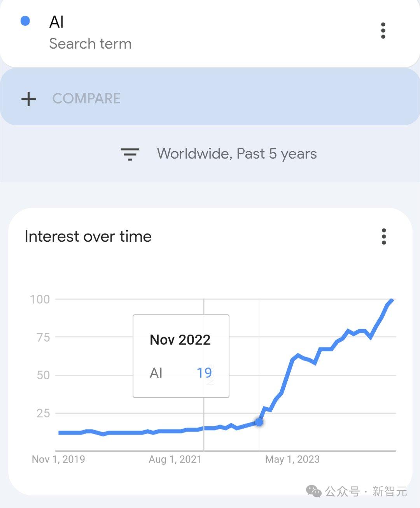Open the Interest over time options menu
This screenshot has height=508, width=420.
click(x=384, y=236)
